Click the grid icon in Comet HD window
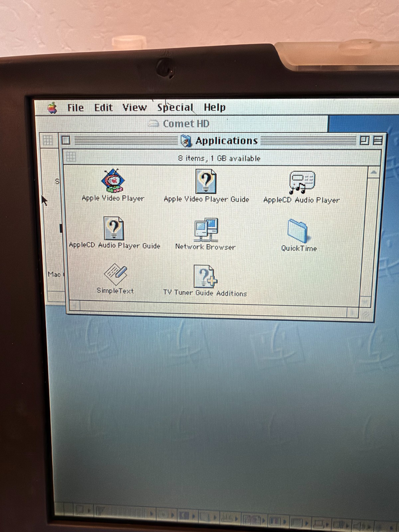Viewport: 399px width, 532px height. 47,140
